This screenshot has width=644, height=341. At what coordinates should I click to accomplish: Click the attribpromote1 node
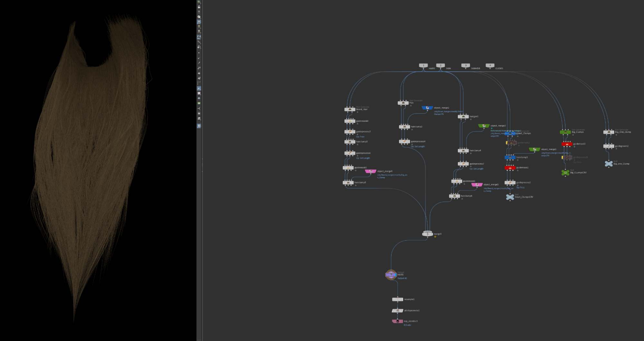pyautogui.click(x=398, y=311)
